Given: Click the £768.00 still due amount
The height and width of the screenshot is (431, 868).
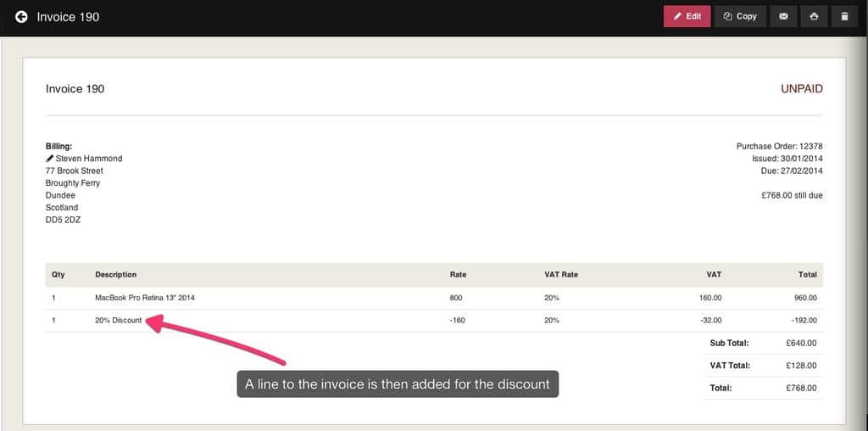Looking at the screenshot, I should (792, 195).
